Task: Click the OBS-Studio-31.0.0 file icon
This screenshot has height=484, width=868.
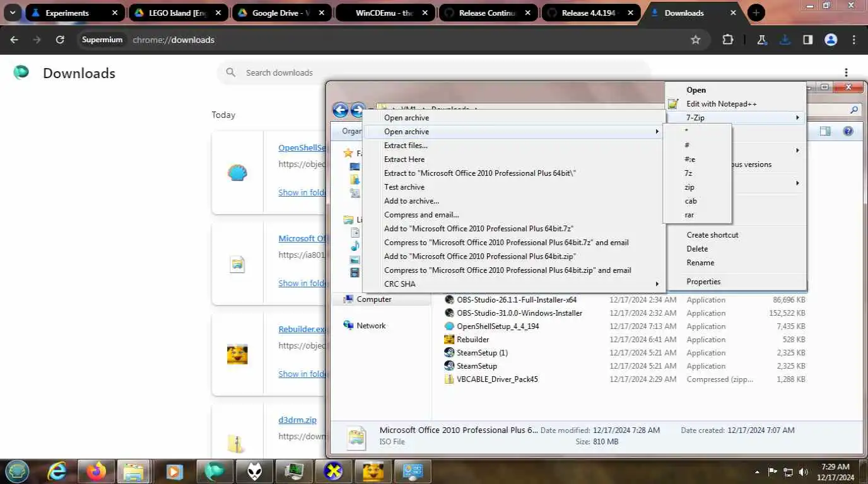Action: click(x=449, y=313)
